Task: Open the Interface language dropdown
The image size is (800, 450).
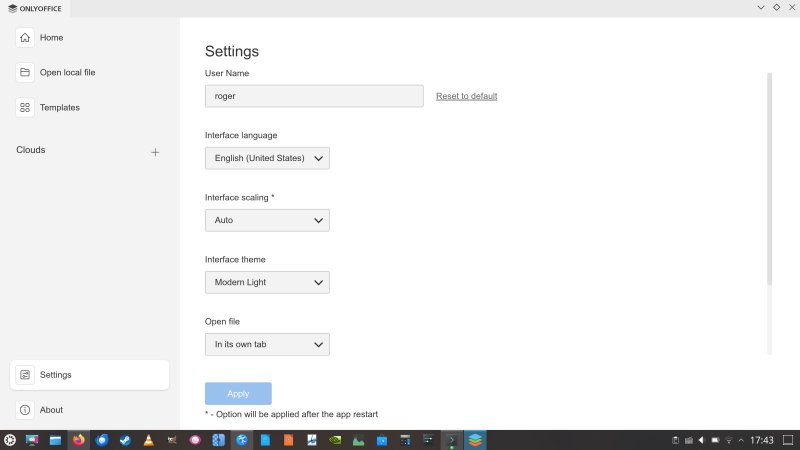Action: tap(267, 158)
